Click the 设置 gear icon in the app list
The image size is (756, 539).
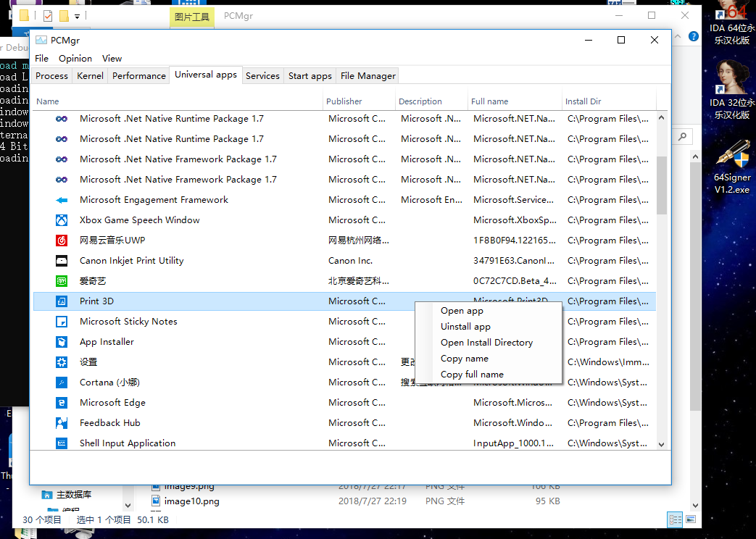pos(61,362)
